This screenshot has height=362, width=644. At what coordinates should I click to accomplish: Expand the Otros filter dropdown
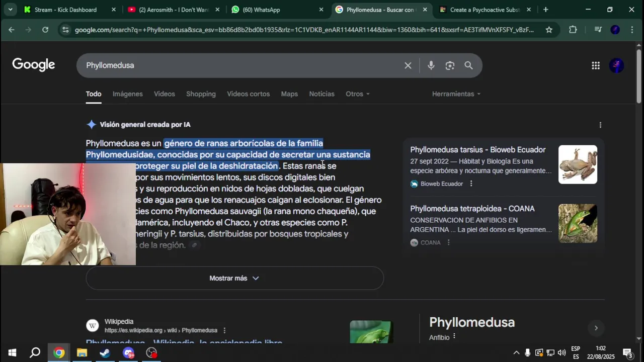tap(358, 94)
